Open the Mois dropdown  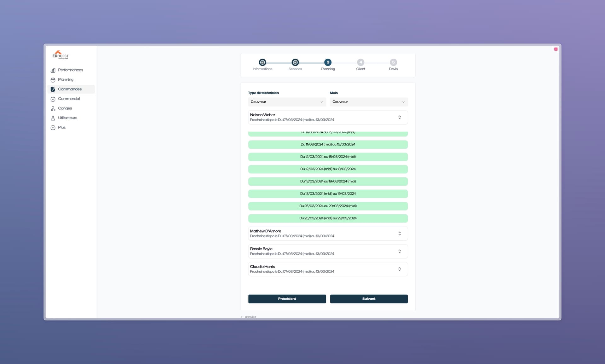click(369, 102)
